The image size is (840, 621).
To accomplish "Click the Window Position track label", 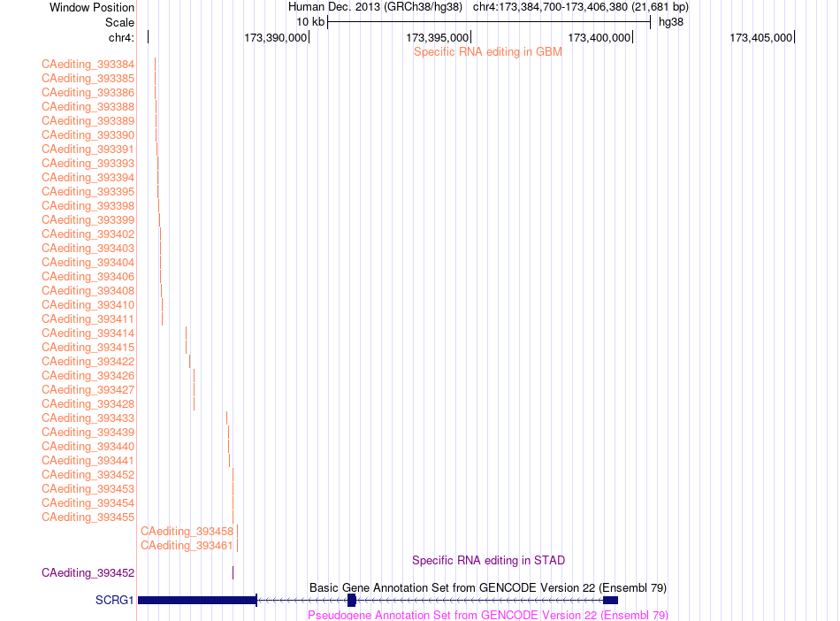I will pyautogui.click(x=92, y=7).
